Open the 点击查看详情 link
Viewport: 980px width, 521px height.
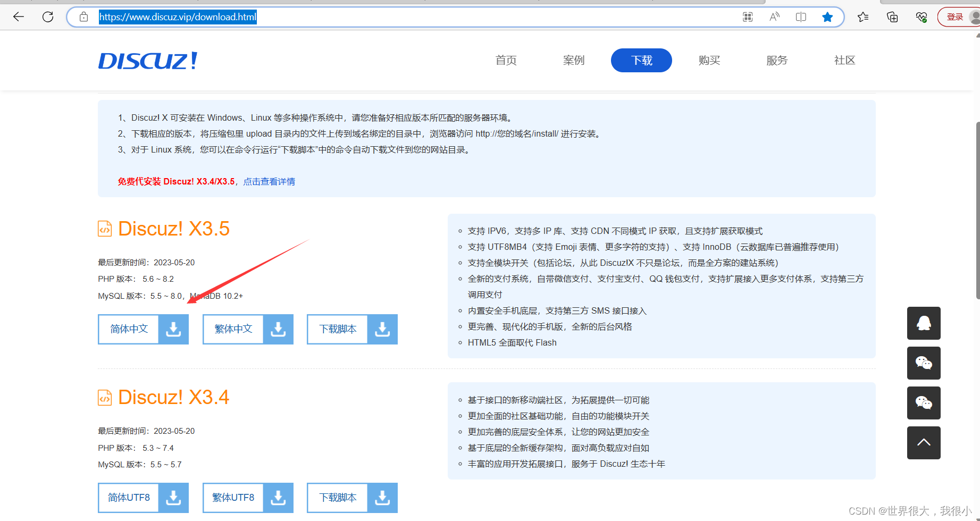click(269, 181)
